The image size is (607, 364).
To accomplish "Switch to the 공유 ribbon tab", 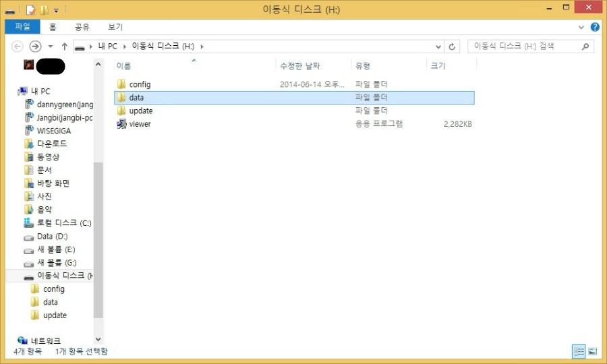I will pyautogui.click(x=82, y=27).
